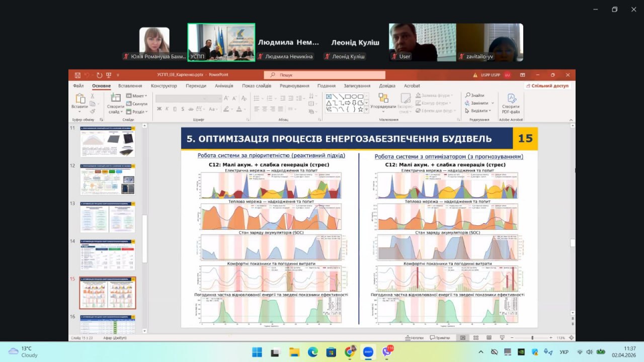Click the Paste (Вставити) clipboard icon
This screenshot has width=644, height=362.
80,99
